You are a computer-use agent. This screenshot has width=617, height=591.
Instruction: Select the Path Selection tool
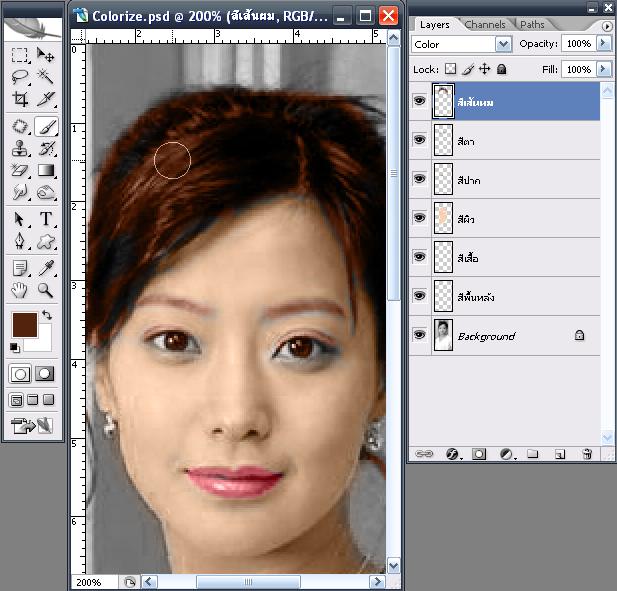(x=20, y=219)
